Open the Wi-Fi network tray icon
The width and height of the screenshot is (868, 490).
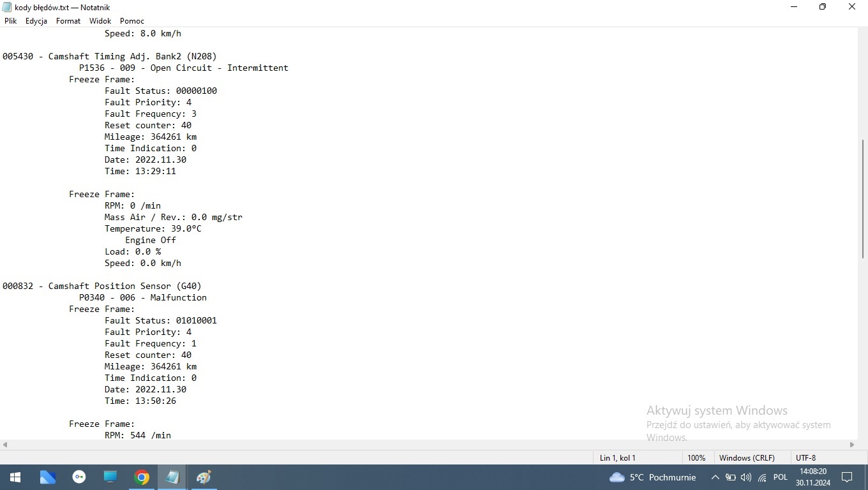click(762, 477)
